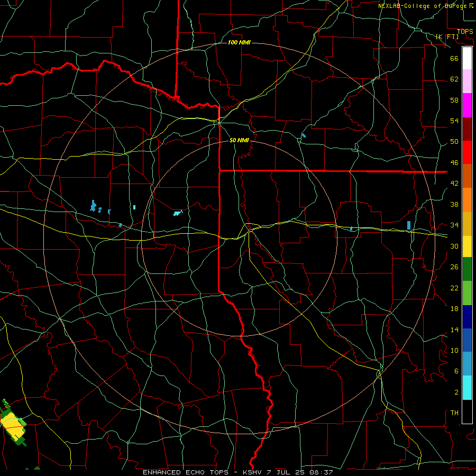
Task: Click the legend value "62"
Action: [x=454, y=79]
